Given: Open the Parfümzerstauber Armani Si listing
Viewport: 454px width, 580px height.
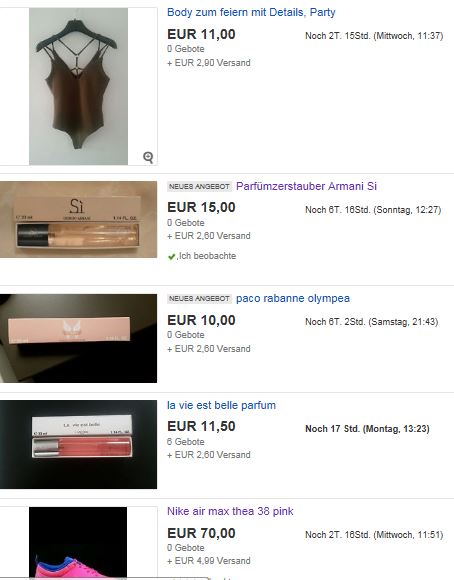Looking at the screenshot, I should (x=306, y=186).
